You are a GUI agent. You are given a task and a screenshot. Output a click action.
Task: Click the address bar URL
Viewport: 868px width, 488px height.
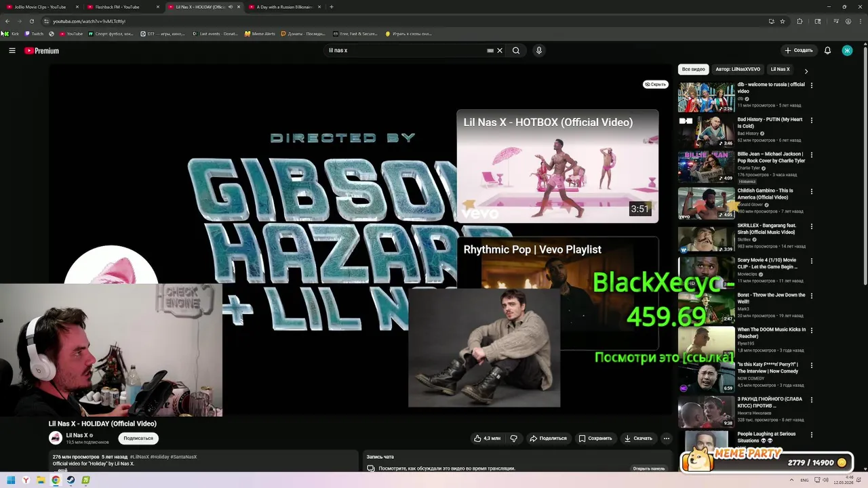click(89, 21)
